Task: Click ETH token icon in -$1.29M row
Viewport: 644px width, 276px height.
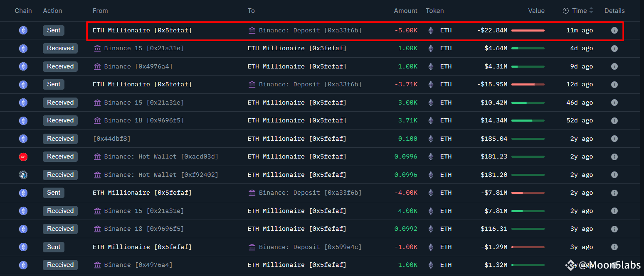Action: (431, 247)
